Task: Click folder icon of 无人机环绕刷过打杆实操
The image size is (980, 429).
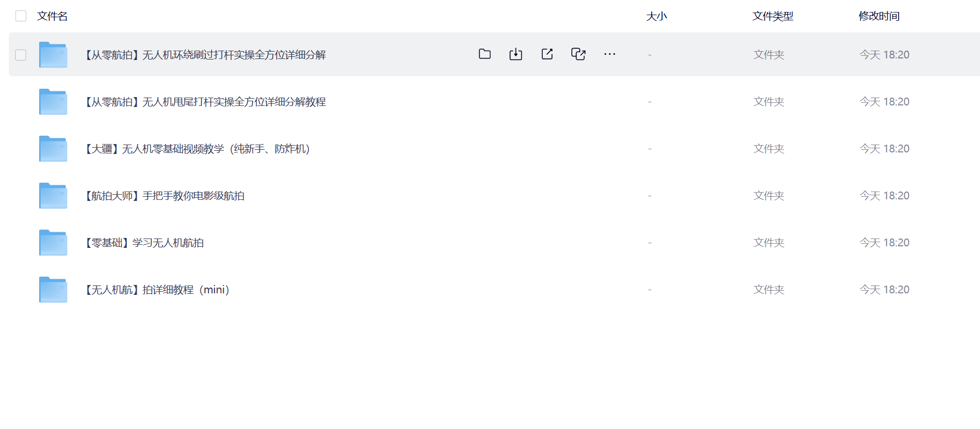Action: click(x=53, y=55)
